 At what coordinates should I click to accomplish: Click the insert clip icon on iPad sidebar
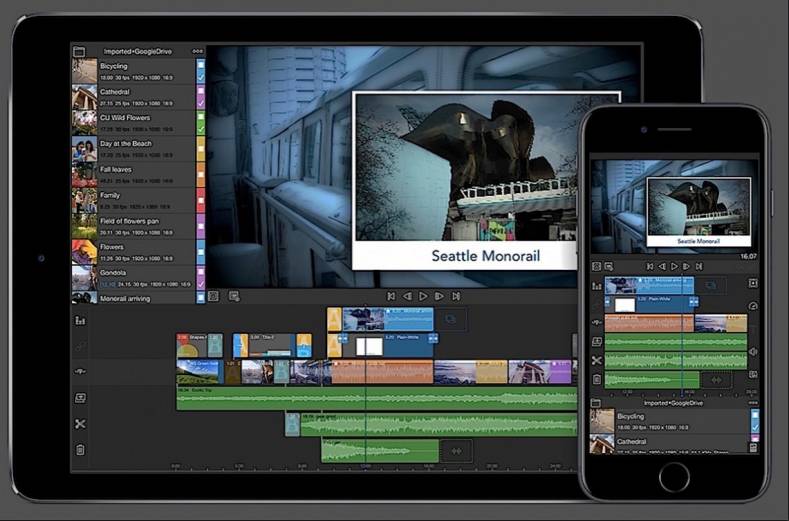(x=80, y=371)
